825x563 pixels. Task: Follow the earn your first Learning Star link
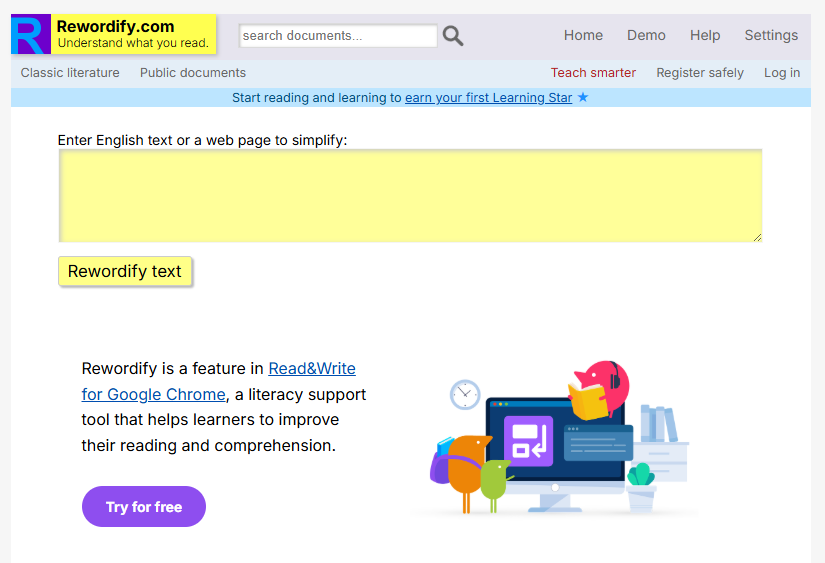[488, 98]
